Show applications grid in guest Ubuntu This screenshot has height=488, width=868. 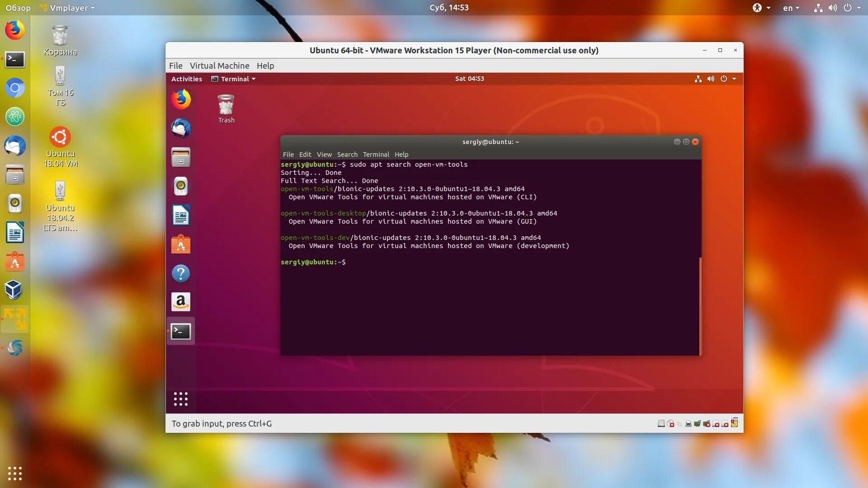point(181,399)
